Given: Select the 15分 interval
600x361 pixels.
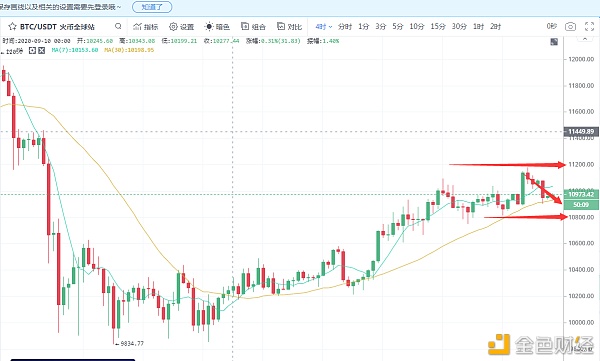Looking at the screenshot, I should click(x=438, y=26).
